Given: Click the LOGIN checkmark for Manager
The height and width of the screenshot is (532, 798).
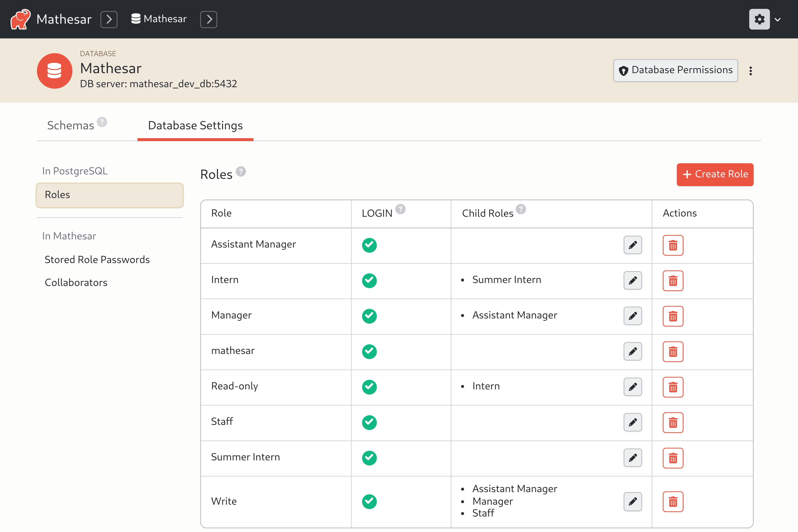Looking at the screenshot, I should point(369,316).
